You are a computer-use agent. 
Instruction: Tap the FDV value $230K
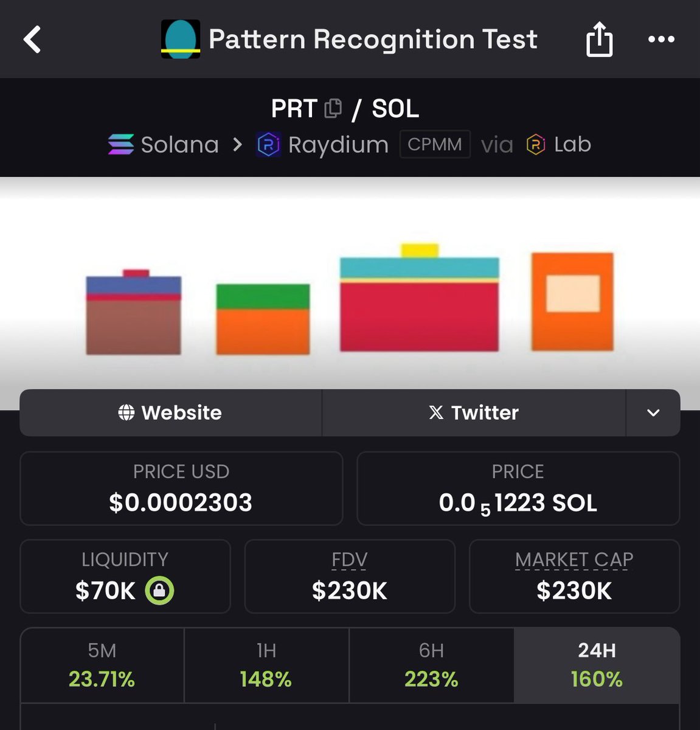pyautogui.click(x=350, y=591)
